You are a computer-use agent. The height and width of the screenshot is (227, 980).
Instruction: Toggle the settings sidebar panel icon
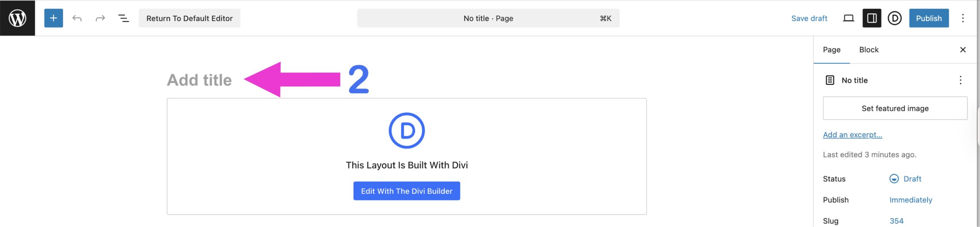coord(872,18)
